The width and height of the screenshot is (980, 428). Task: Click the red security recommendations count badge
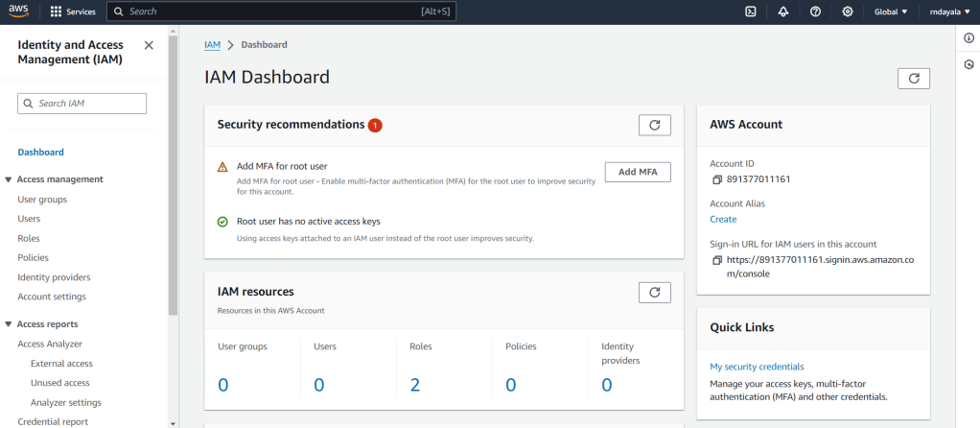point(375,126)
